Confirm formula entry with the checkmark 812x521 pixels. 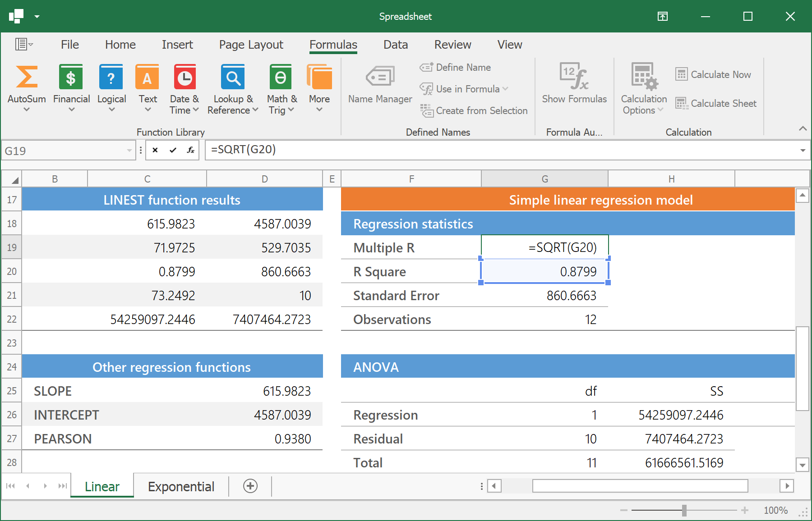(173, 151)
